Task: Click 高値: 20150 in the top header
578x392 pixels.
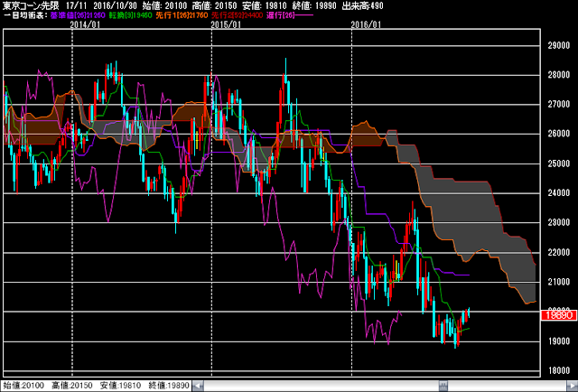Action: tap(214, 5)
